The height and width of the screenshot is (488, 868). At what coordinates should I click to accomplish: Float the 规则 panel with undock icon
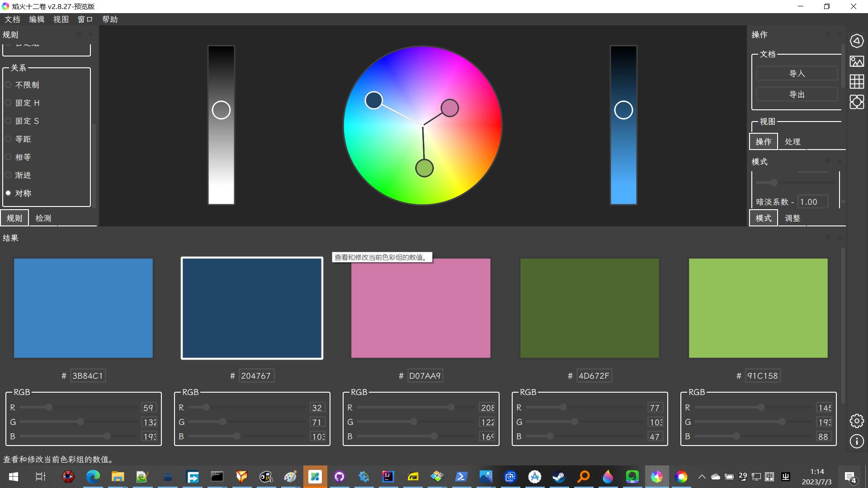tap(79, 34)
